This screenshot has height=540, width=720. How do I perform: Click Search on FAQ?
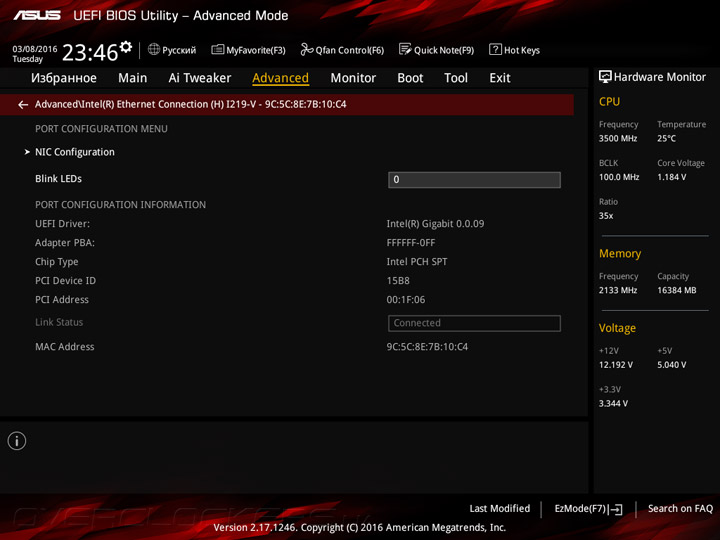click(681, 509)
